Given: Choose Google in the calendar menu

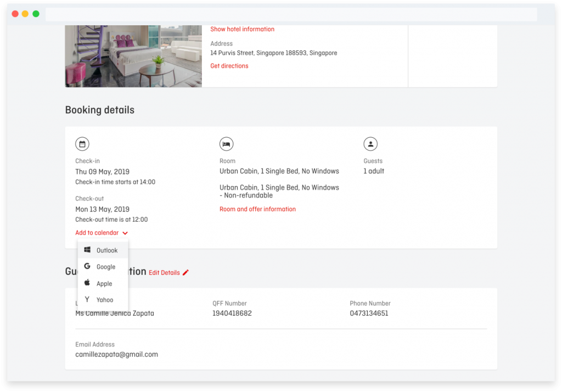Looking at the screenshot, I should (103, 266).
